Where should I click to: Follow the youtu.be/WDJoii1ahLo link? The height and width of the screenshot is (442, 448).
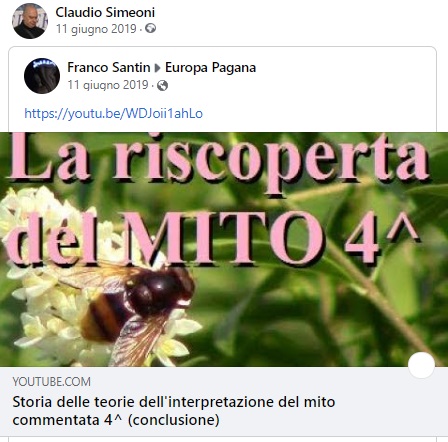click(x=114, y=114)
